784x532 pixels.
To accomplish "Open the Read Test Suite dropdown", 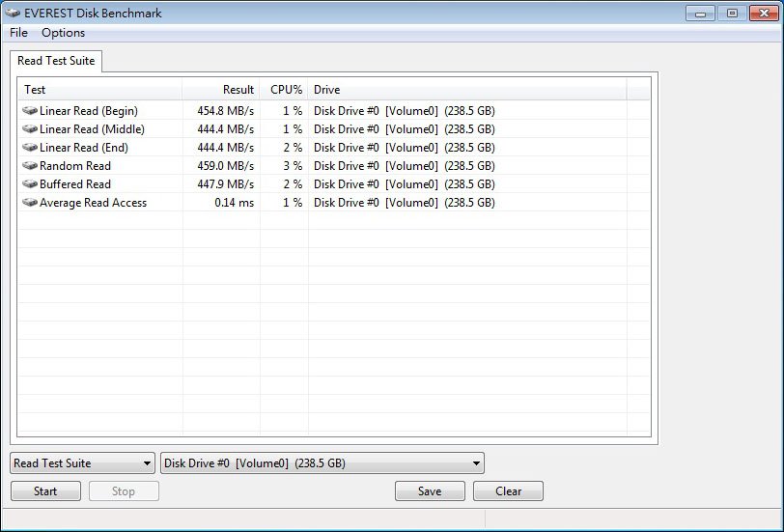I will click(82, 463).
